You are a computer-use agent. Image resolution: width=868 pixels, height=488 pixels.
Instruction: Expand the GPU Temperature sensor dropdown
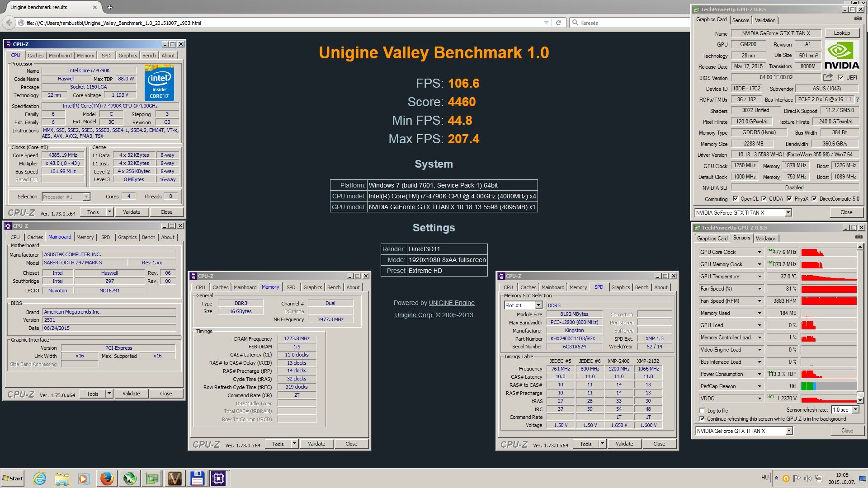pyautogui.click(x=759, y=277)
